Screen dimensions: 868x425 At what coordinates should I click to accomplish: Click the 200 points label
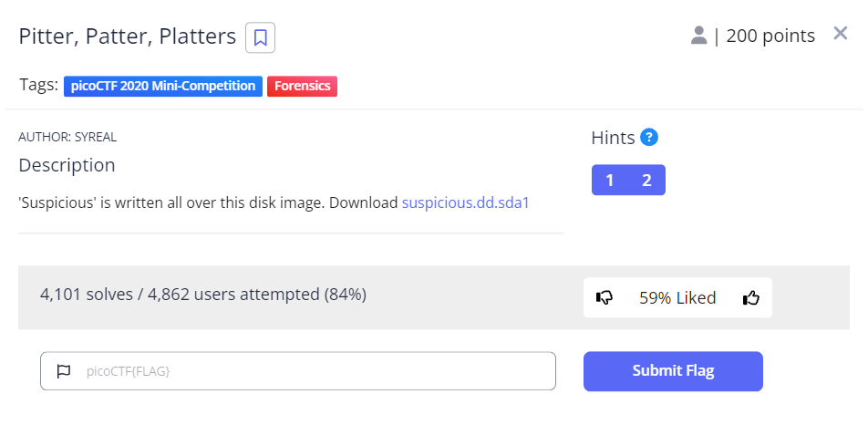[x=770, y=36]
